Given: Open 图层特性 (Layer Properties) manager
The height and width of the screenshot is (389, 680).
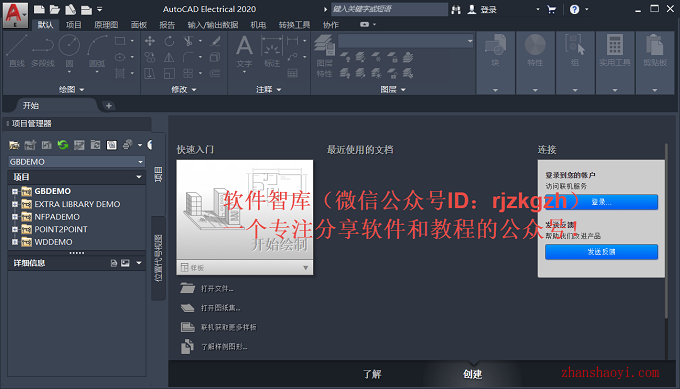Looking at the screenshot, I should 324,56.
